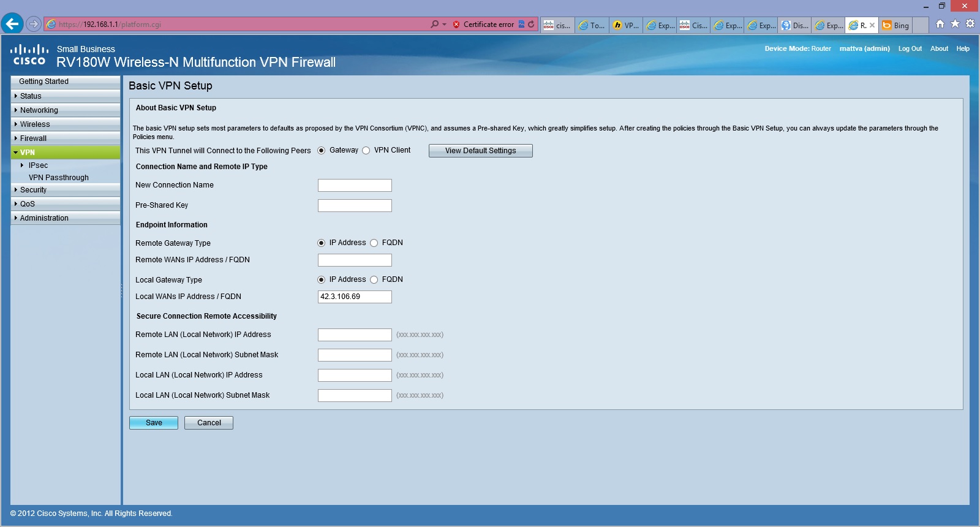The image size is (980, 527).
Task: Open Getting Started in the sidebar
Action: click(66, 82)
